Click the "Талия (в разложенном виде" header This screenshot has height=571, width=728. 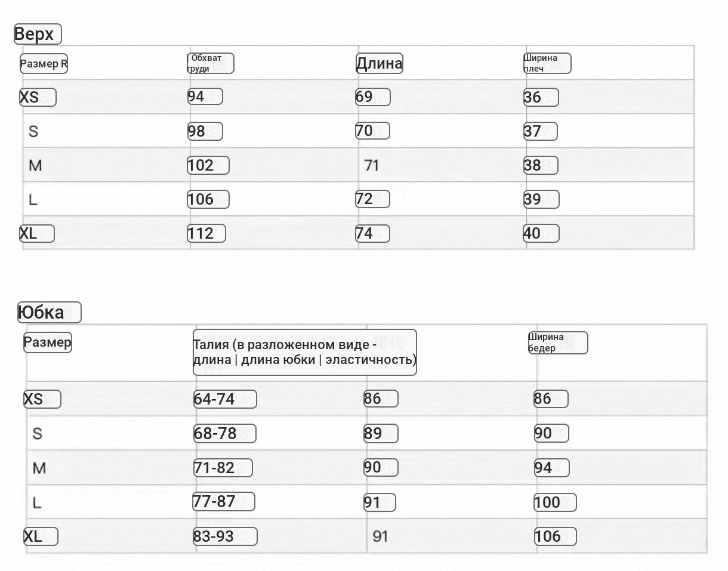coord(304,352)
